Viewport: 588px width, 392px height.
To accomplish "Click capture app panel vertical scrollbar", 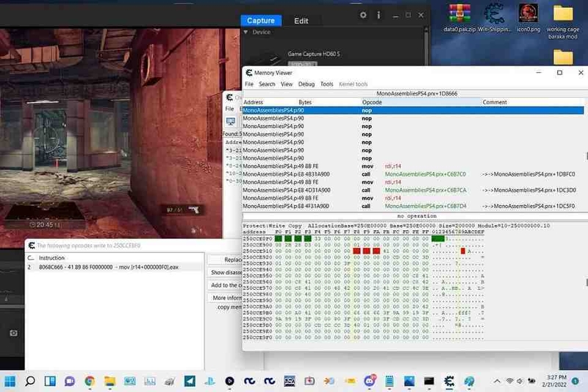I will tap(426, 46).
